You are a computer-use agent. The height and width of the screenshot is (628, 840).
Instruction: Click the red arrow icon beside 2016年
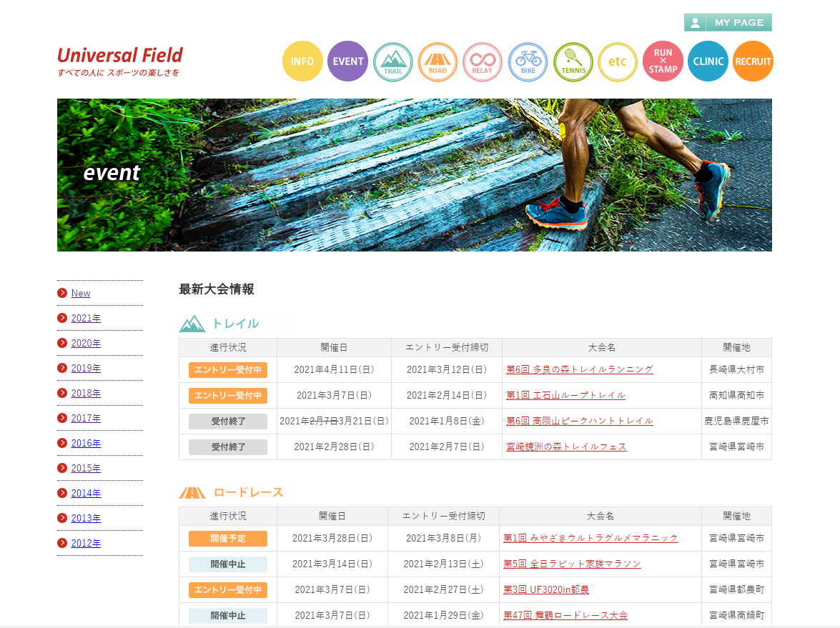62,443
